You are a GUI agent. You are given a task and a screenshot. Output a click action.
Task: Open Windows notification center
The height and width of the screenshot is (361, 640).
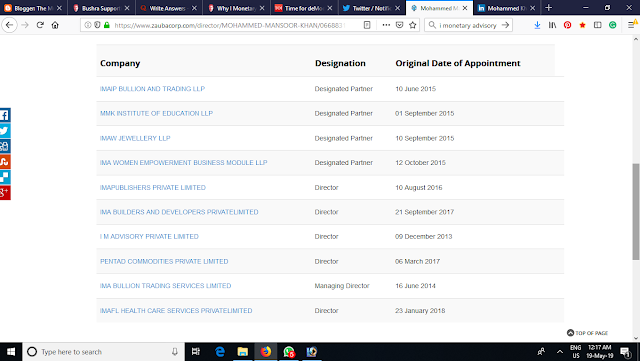point(626,352)
